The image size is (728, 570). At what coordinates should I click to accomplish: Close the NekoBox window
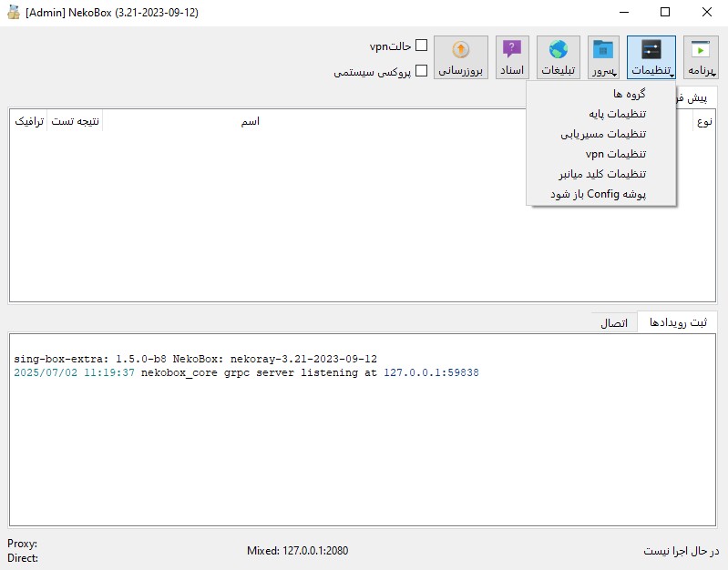707,12
